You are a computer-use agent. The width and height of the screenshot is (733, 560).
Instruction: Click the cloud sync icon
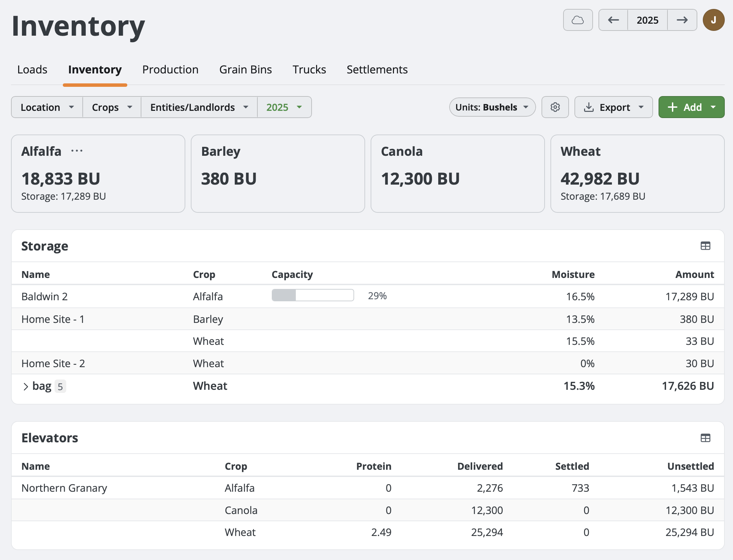[x=578, y=20]
